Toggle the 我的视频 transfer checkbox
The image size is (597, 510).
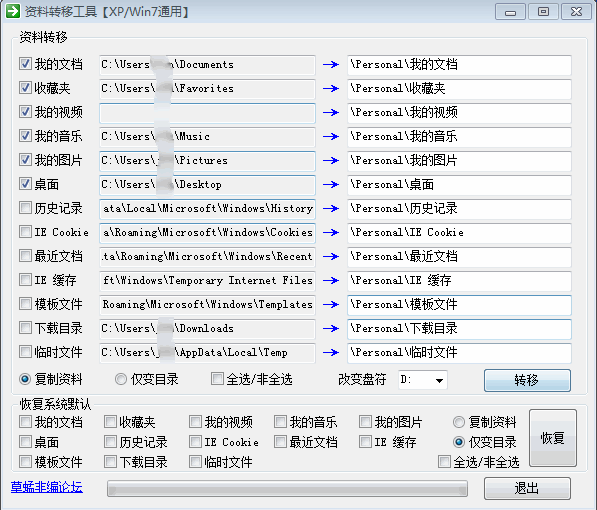pyautogui.click(x=25, y=112)
